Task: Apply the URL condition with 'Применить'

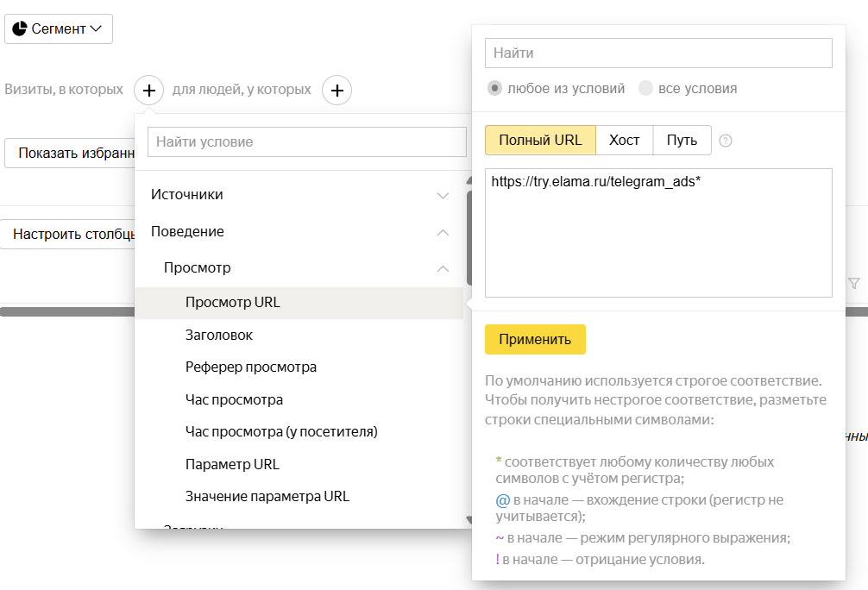Action: pyautogui.click(x=535, y=340)
